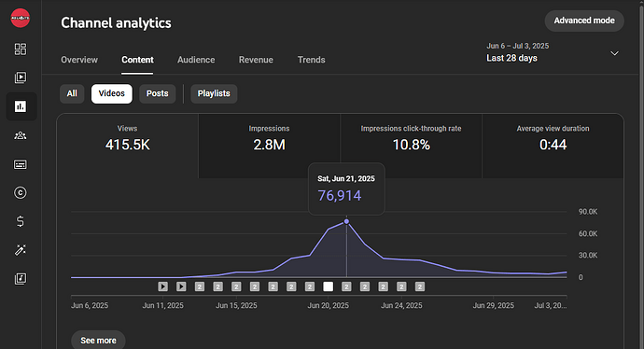Open the Dashboard icon in the sidebar

point(21,49)
